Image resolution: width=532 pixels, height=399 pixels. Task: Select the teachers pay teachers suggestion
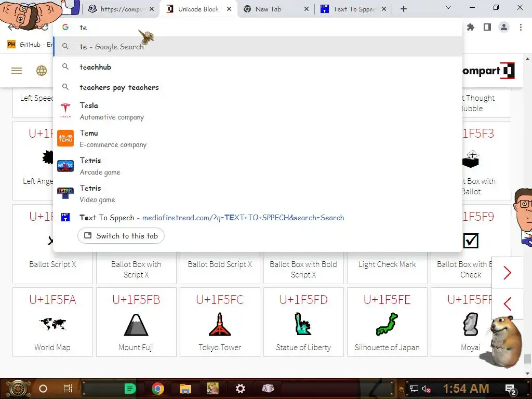(x=258, y=87)
